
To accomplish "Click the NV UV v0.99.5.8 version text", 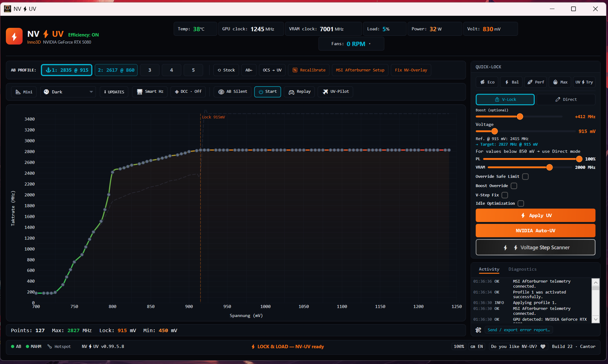I will (x=103, y=347).
